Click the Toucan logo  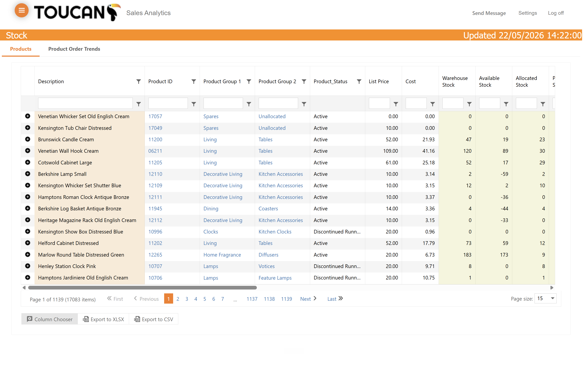point(77,12)
